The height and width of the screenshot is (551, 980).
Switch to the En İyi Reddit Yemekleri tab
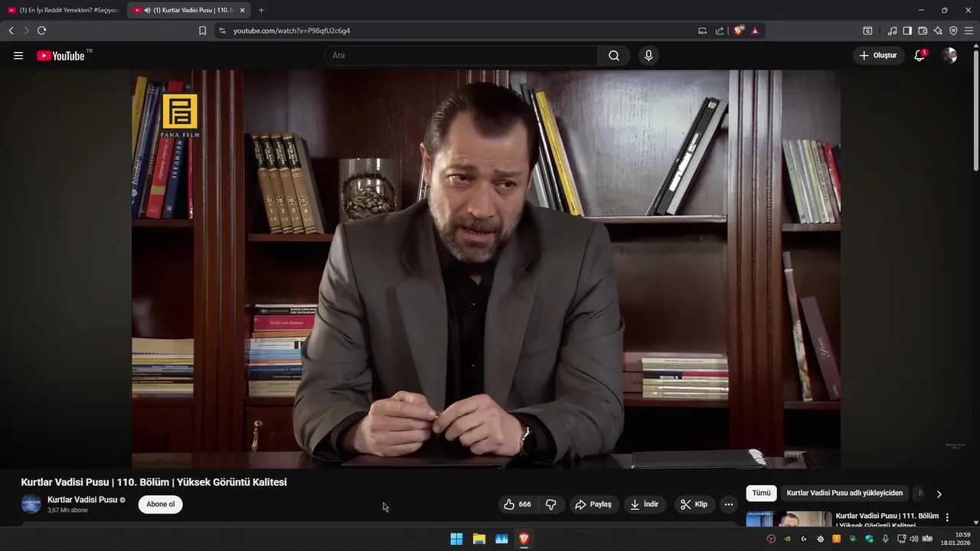coord(64,10)
